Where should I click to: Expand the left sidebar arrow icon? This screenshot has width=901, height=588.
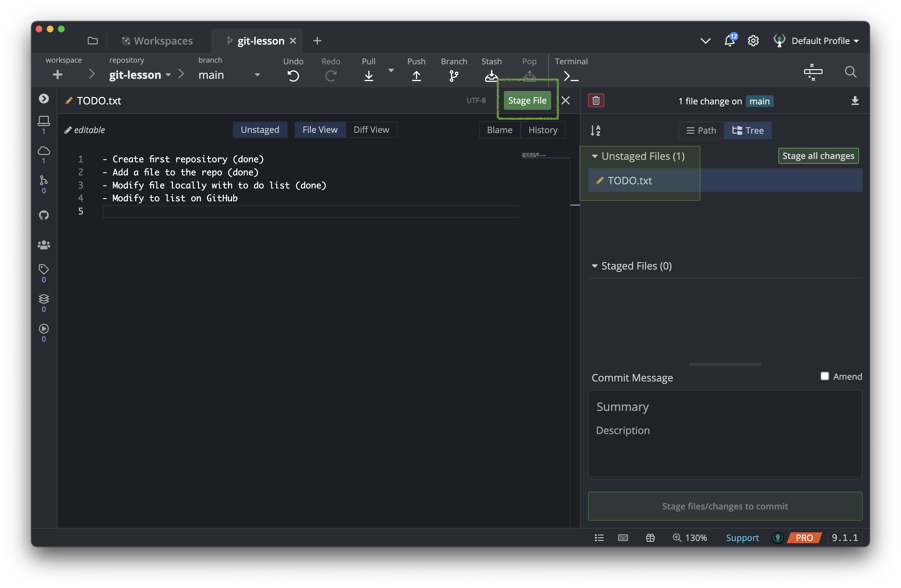44,99
